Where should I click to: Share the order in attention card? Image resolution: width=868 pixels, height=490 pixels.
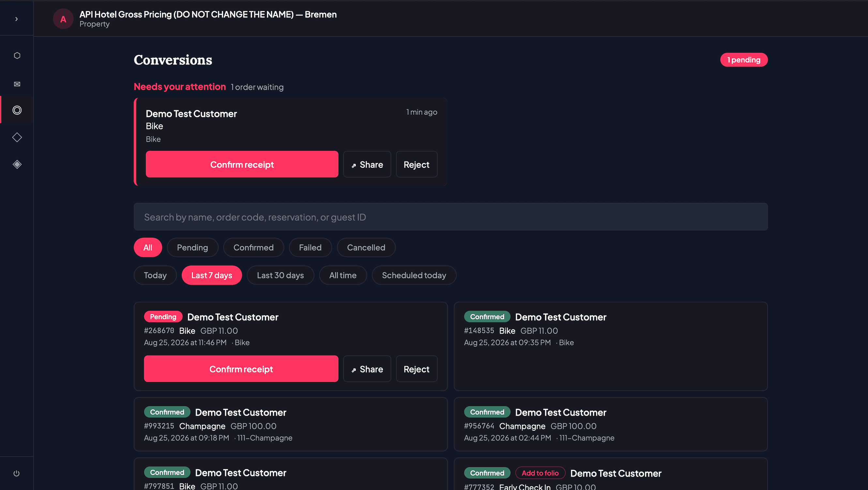pyautogui.click(x=367, y=164)
